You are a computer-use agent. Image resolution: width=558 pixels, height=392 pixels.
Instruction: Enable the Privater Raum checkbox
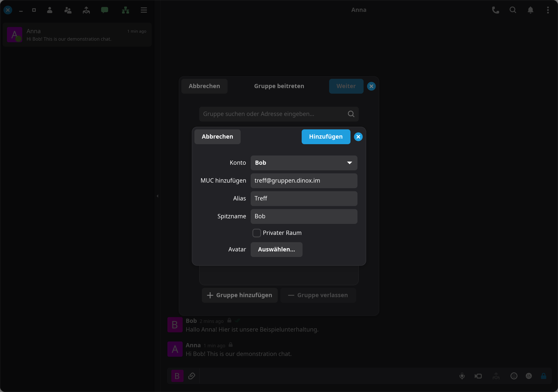(257, 233)
